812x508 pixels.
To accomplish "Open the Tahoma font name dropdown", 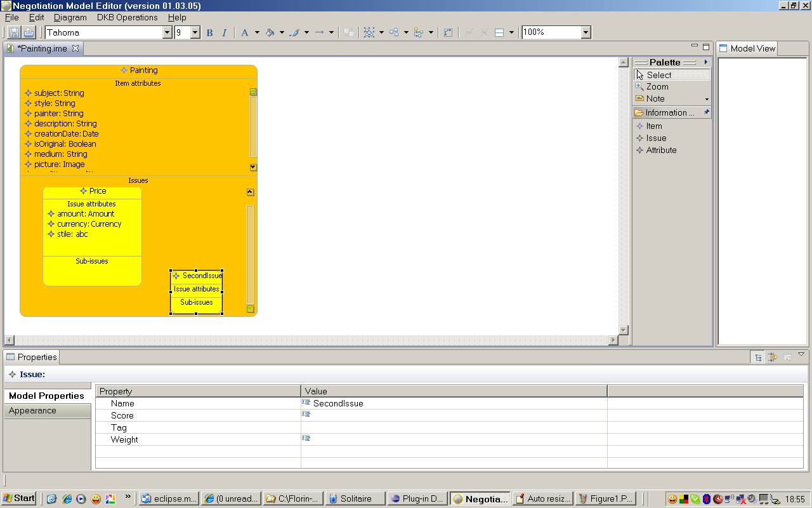I will tap(167, 32).
